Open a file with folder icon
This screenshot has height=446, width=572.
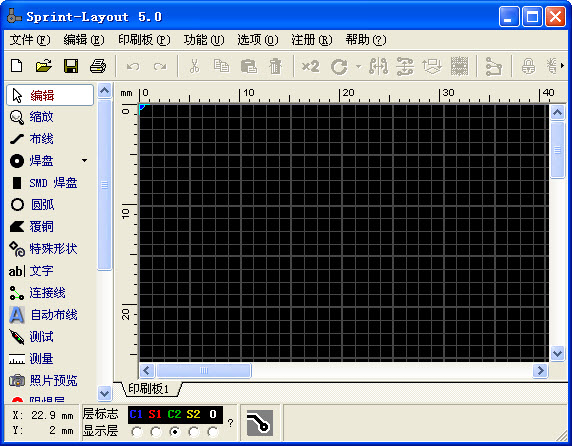[x=44, y=66]
